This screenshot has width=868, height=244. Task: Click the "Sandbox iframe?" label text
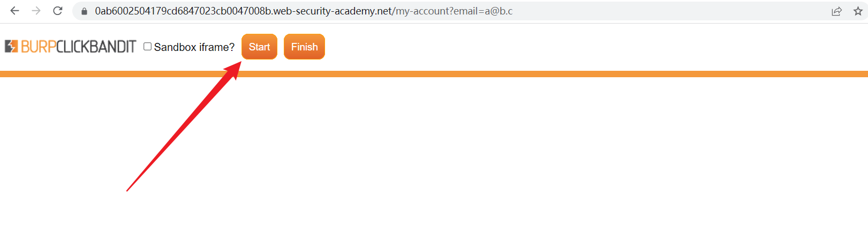coord(194,47)
